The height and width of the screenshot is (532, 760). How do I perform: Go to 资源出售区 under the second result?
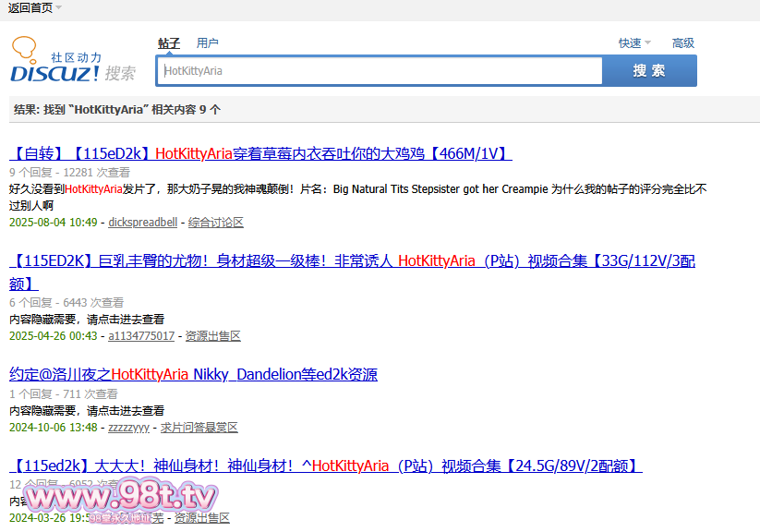[213, 336]
